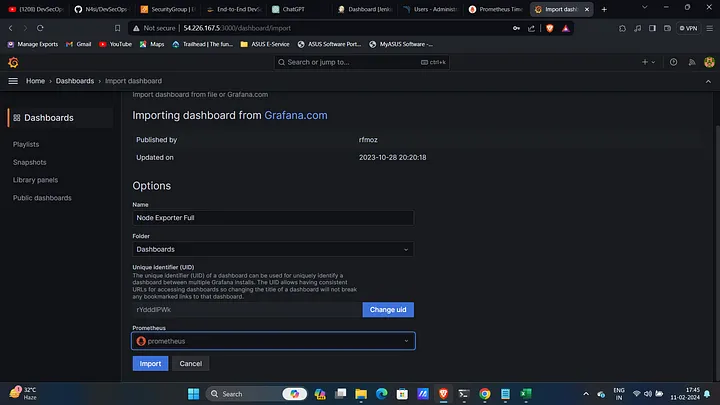720x405 pixels.
Task: Follow the Grafana.com link
Action: 296,115
